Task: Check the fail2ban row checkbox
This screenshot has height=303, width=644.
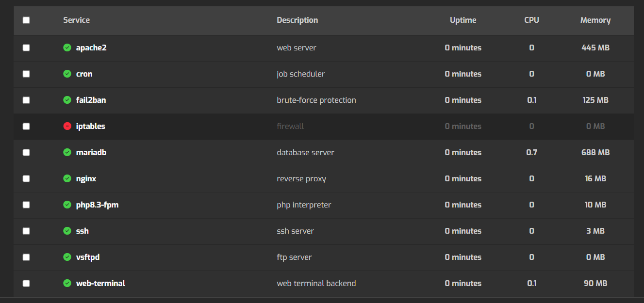Action: (x=26, y=100)
